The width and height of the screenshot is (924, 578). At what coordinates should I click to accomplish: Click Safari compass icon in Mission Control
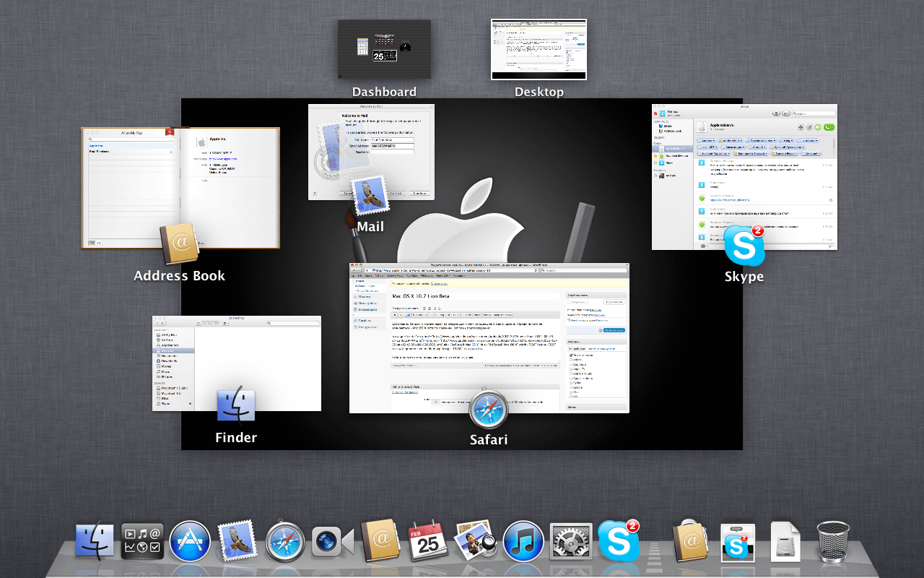(x=489, y=409)
